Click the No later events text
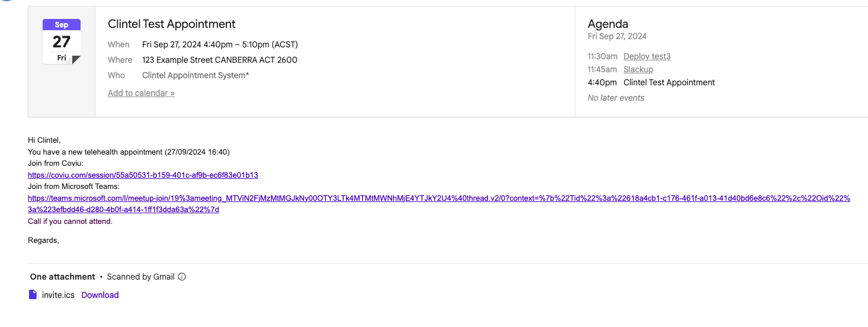 pos(616,98)
